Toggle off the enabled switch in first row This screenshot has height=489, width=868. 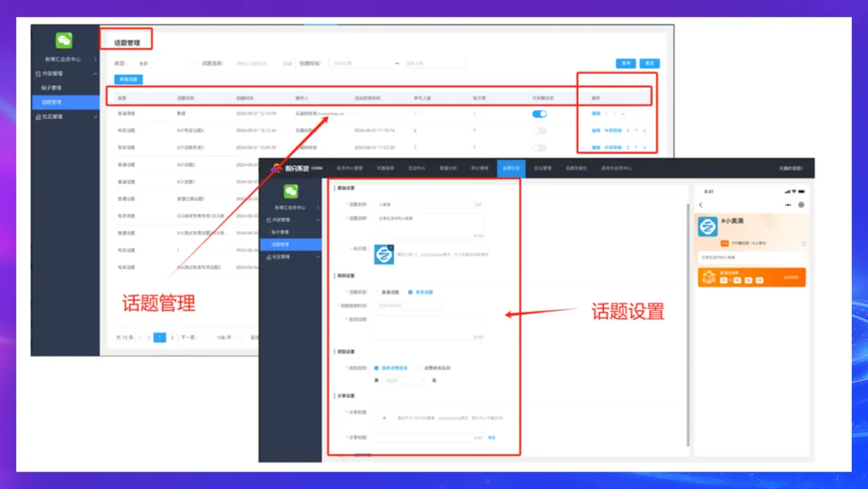pyautogui.click(x=538, y=114)
